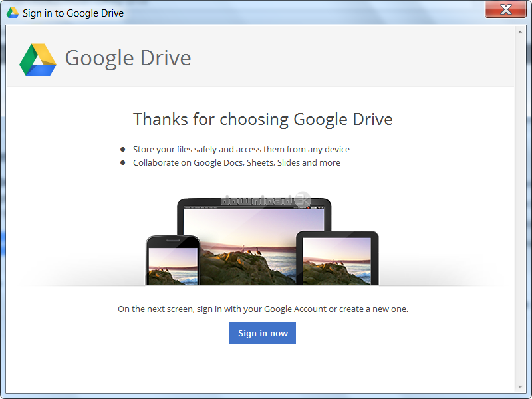Click the smartphone device image
Viewport: 532px width, 399px height.
(x=173, y=260)
